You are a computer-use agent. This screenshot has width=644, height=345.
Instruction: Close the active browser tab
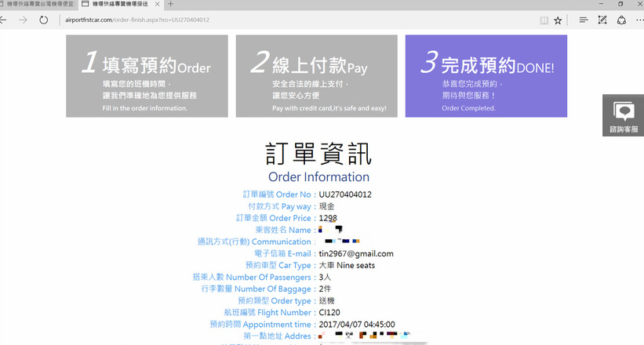(158, 5)
